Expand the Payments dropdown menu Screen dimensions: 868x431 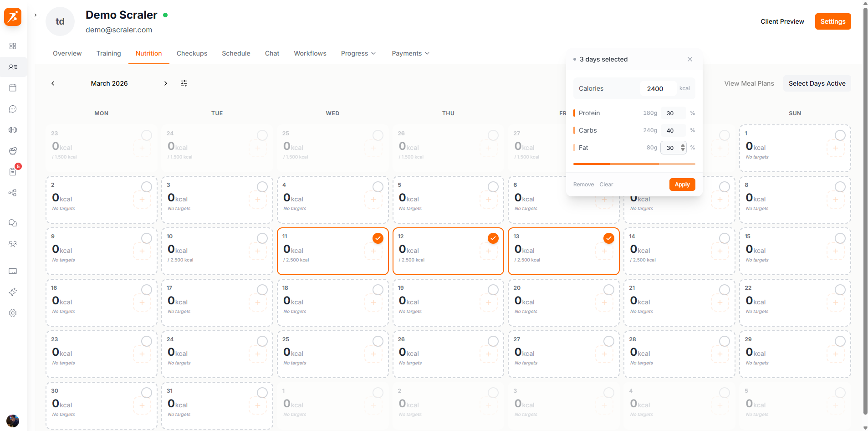click(410, 53)
